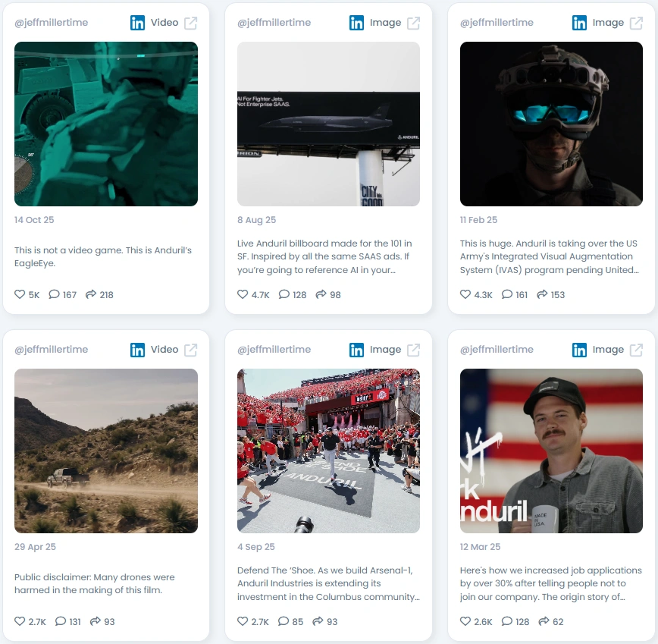Click heart icon with 4.7K likes
The width and height of the screenshot is (658, 644).
click(x=243, y=294)
